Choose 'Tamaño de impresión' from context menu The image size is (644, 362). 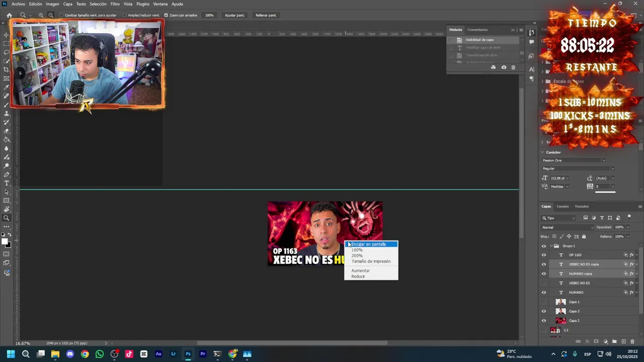371,261
